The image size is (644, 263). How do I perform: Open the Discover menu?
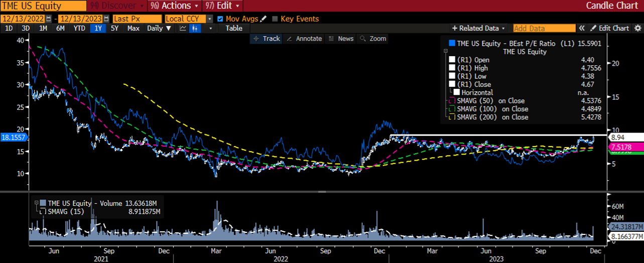coord(117,6)
